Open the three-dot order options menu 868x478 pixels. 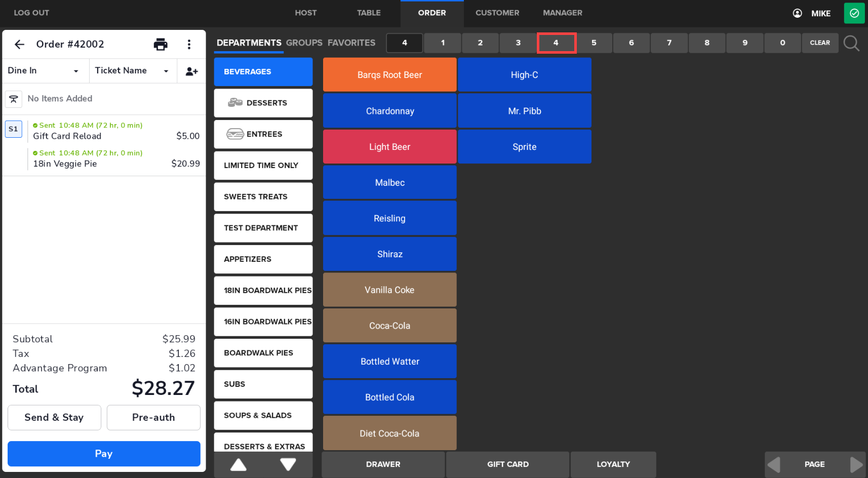[189, 45]
